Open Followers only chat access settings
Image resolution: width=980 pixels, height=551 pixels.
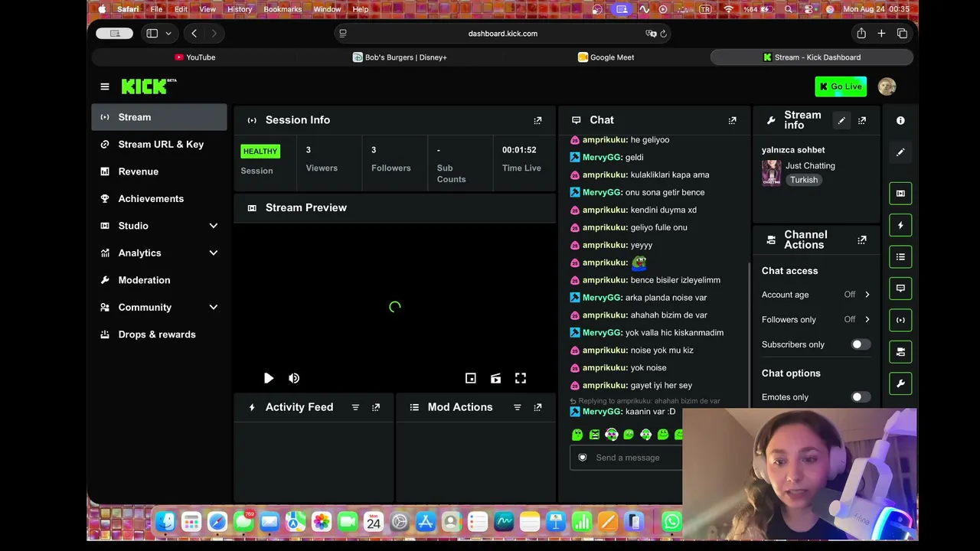pyautogui.click(x=816, y=320)
